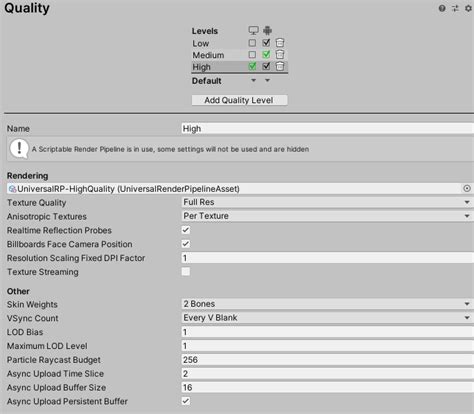This screenshot has height=414, width=474.
Task: Delete the Medium quality level
Action: 280,55
